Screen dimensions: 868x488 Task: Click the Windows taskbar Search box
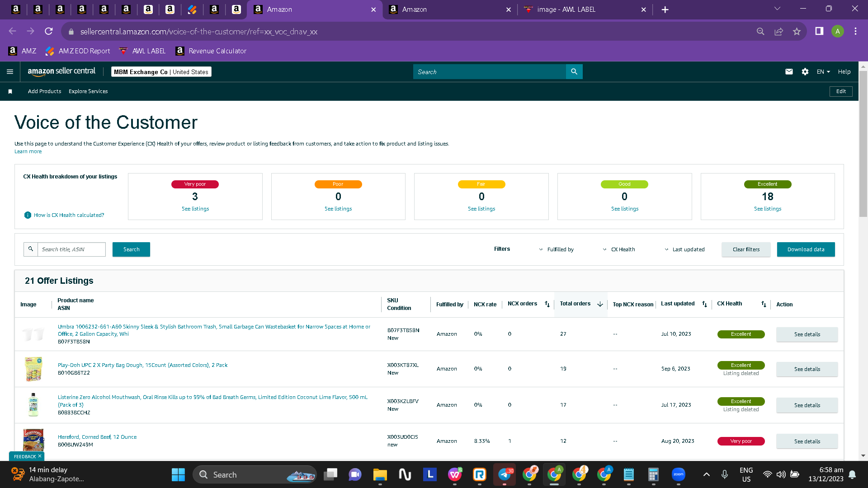(255, 474)
